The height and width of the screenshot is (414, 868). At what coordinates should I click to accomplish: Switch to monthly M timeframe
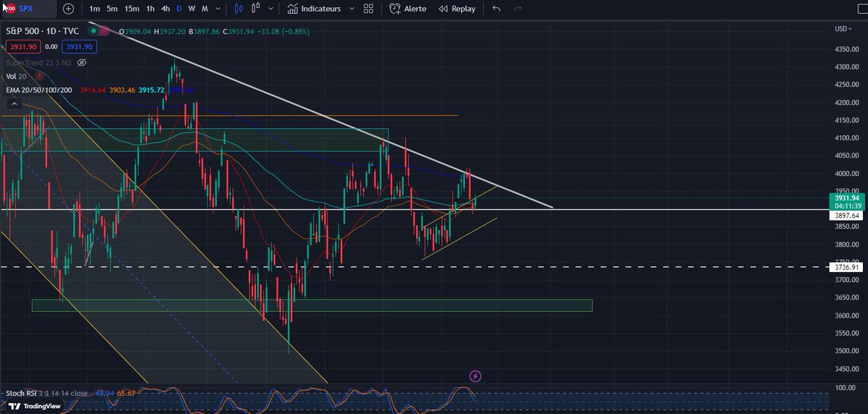205,9
